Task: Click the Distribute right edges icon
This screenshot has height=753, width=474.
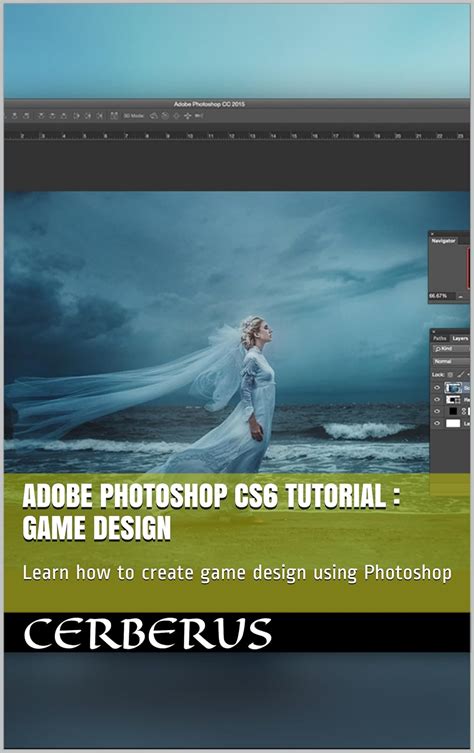Action: click(x=99, y=116)
